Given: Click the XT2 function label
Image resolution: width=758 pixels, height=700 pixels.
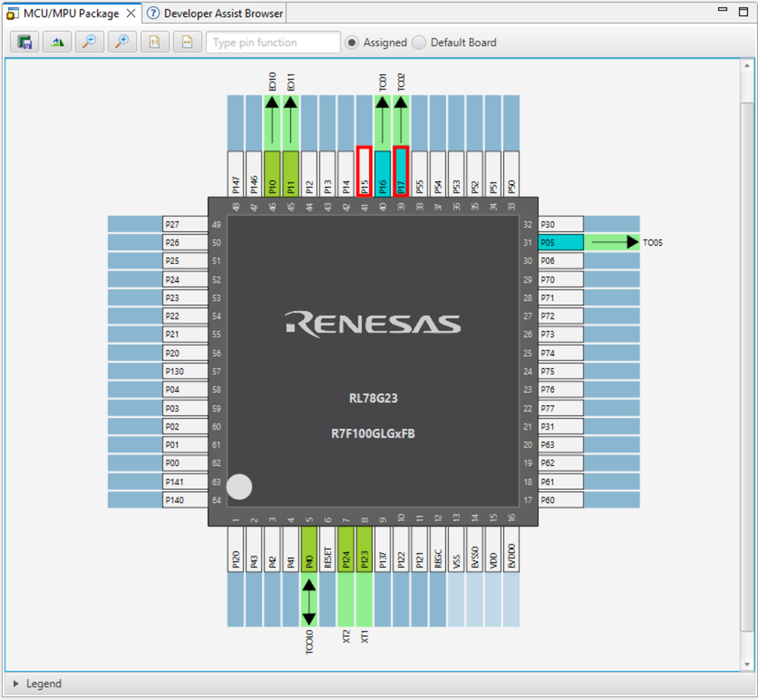Looking at the screenshot, I should pyautogui.click(x=345, y=636).
